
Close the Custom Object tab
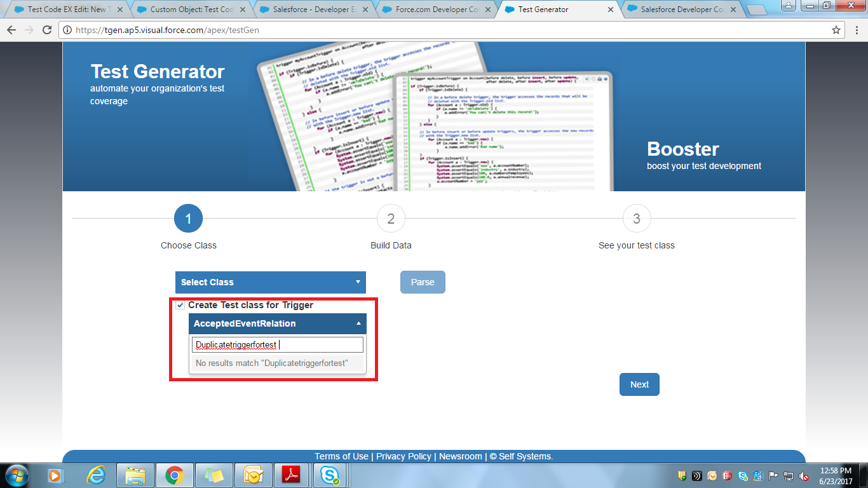242,10
